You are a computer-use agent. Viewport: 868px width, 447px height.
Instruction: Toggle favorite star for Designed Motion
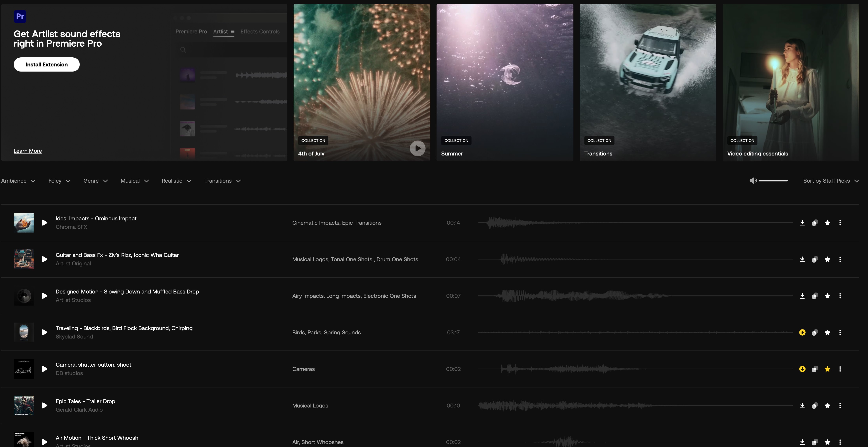[x=828, y=296]
